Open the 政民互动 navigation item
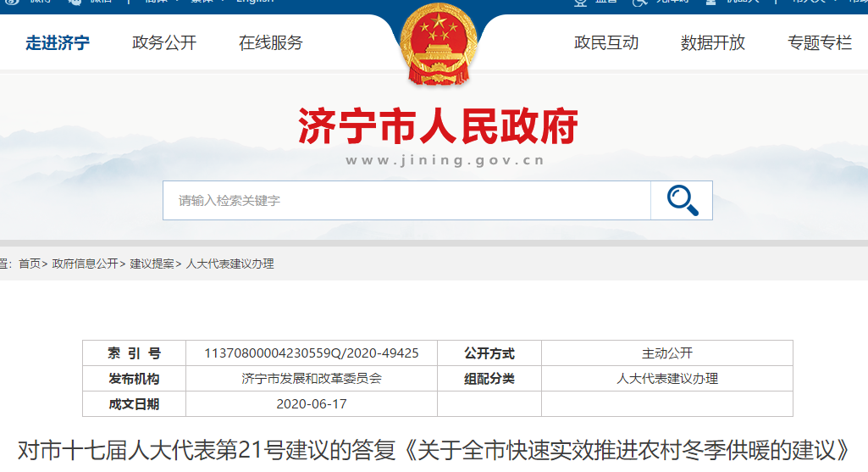 pos(606,43)
